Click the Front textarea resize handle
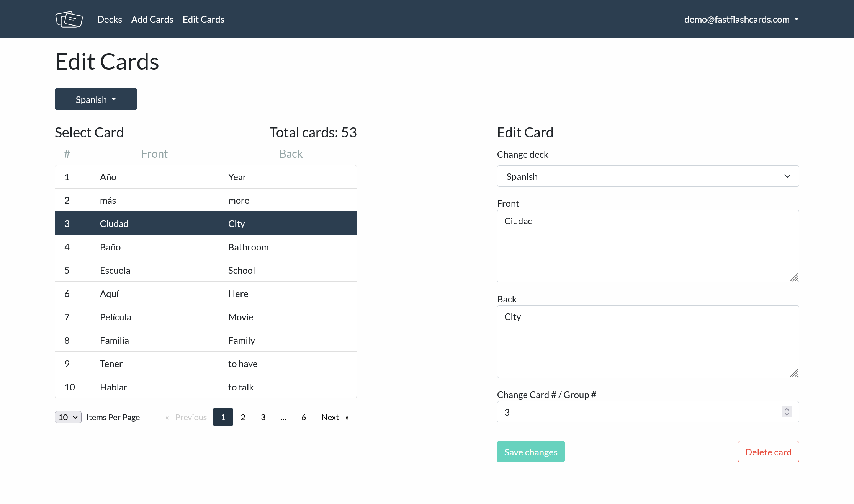Viewport: 854px width, 504px height. 794,277
